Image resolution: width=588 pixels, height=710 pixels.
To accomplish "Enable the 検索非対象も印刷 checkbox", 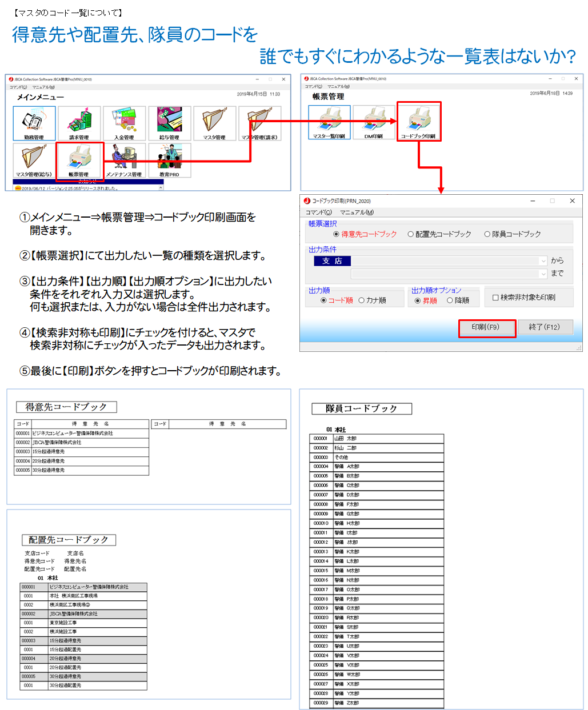I will [495, 298].
